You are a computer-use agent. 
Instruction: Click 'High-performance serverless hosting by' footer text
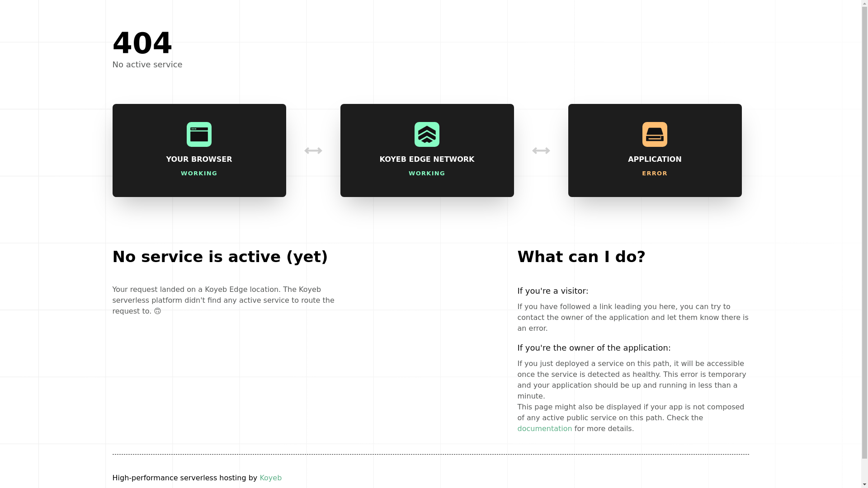click(x=184, y=478)
